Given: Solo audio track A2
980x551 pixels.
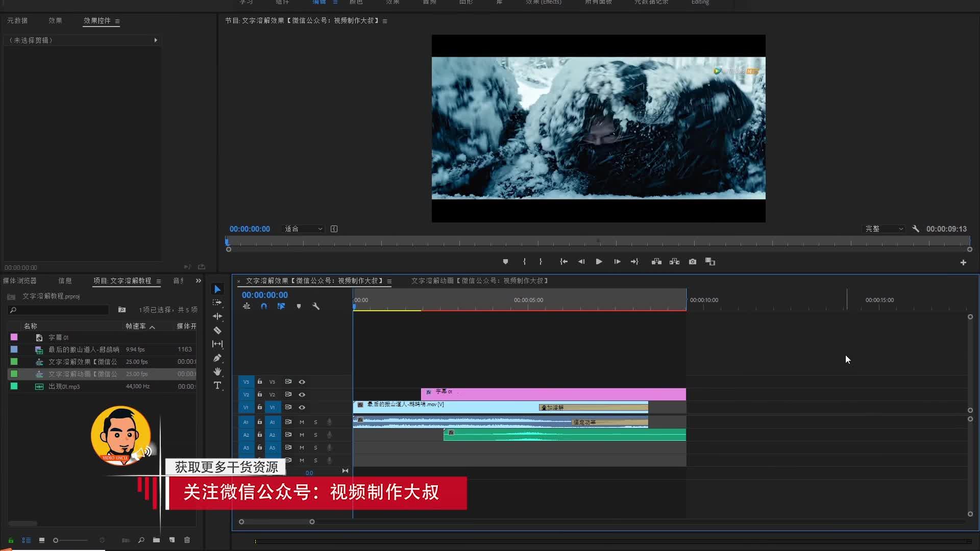Looking at the screenshot, I should point(315,435).
